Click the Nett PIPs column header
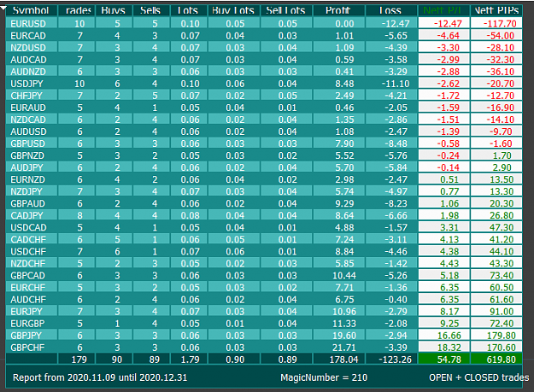Viewport: 534px width, 392px height. point(496,10)
